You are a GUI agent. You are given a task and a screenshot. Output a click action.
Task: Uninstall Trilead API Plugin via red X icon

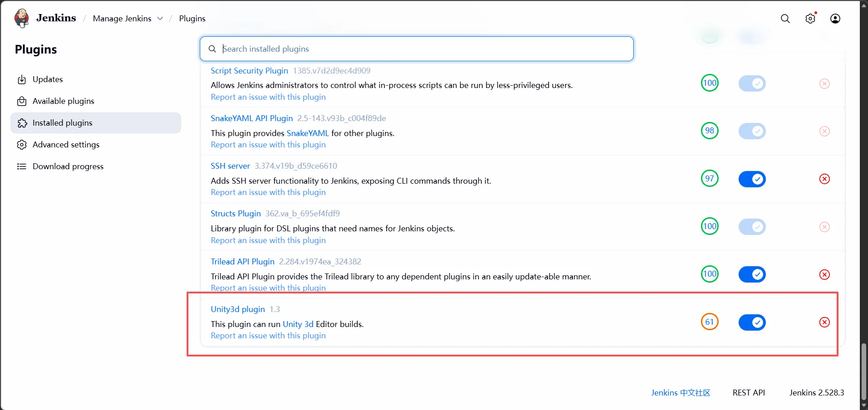click(x=824, y=274)
